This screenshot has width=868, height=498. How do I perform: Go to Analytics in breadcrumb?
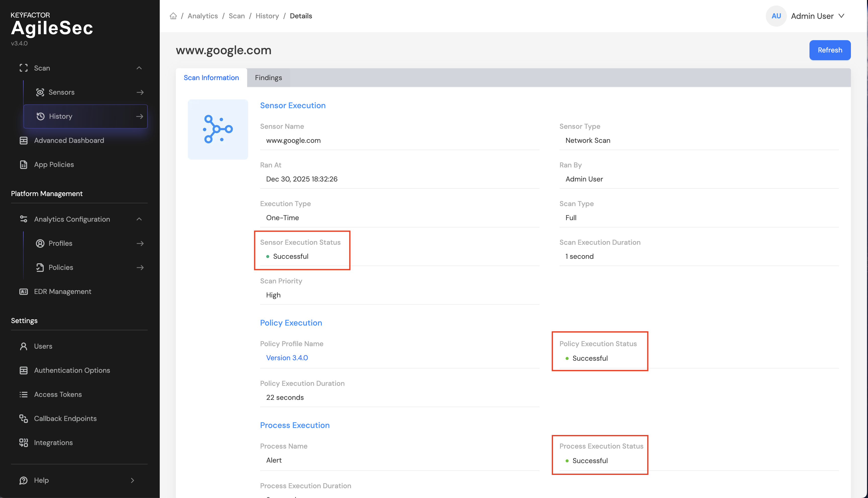coord(202,16)
